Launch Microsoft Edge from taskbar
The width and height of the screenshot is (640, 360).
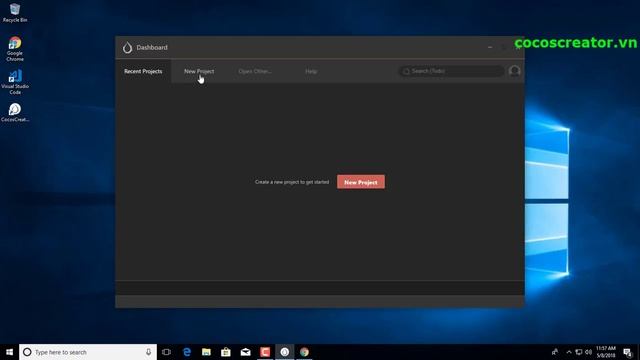(187, 352)
